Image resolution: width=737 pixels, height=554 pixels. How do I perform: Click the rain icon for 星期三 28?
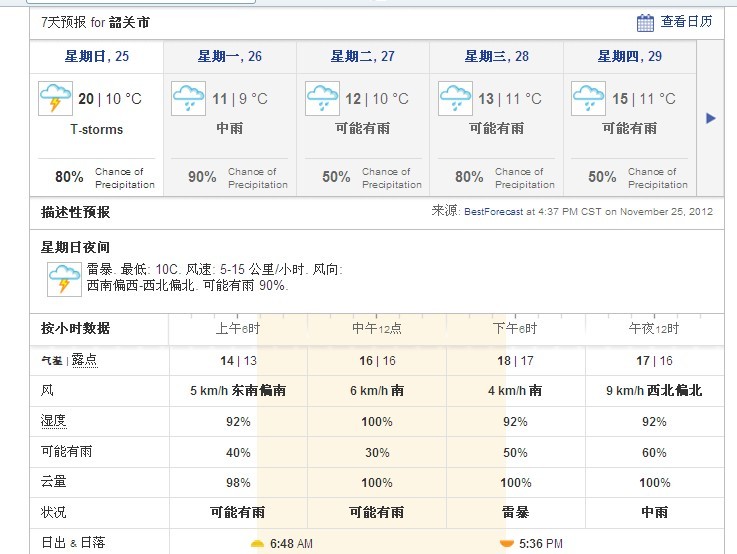(x=455, y=99)
